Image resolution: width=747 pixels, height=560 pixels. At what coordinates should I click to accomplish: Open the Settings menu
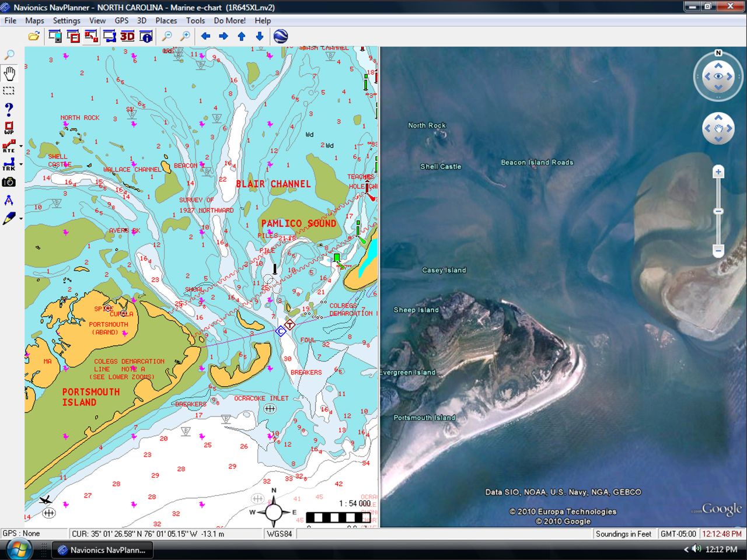(67, 20)
